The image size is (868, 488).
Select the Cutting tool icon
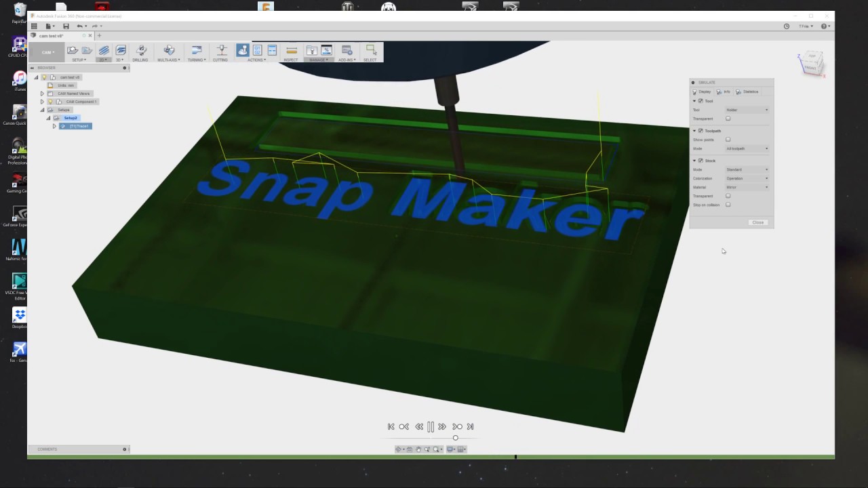click(221, 50)
